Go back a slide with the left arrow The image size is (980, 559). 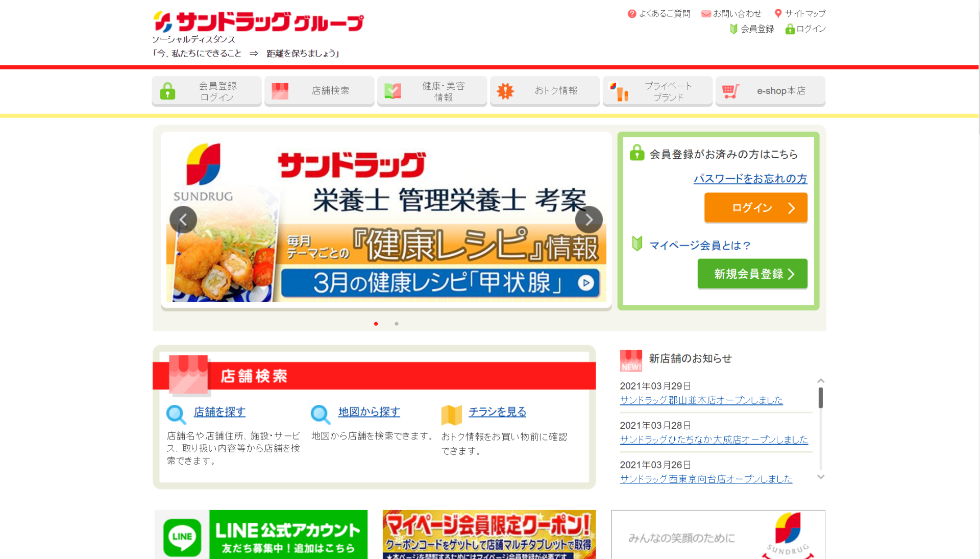point(183,219)
